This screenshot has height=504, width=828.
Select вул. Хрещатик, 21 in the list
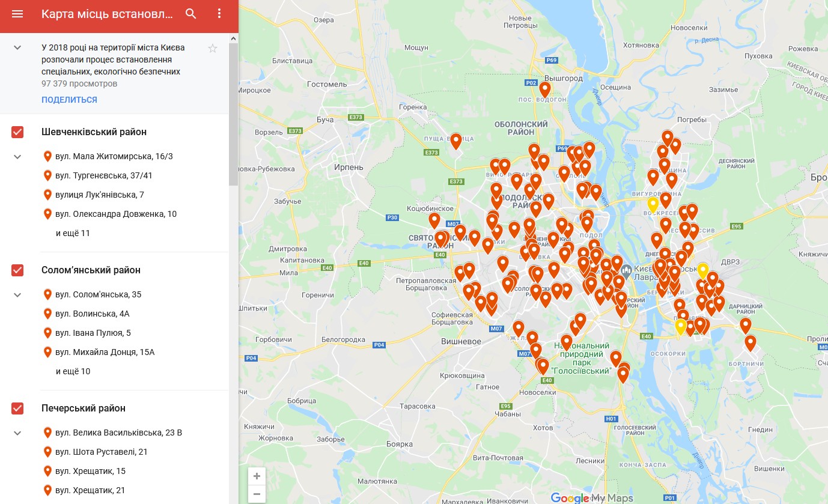(x=90, y=490)
